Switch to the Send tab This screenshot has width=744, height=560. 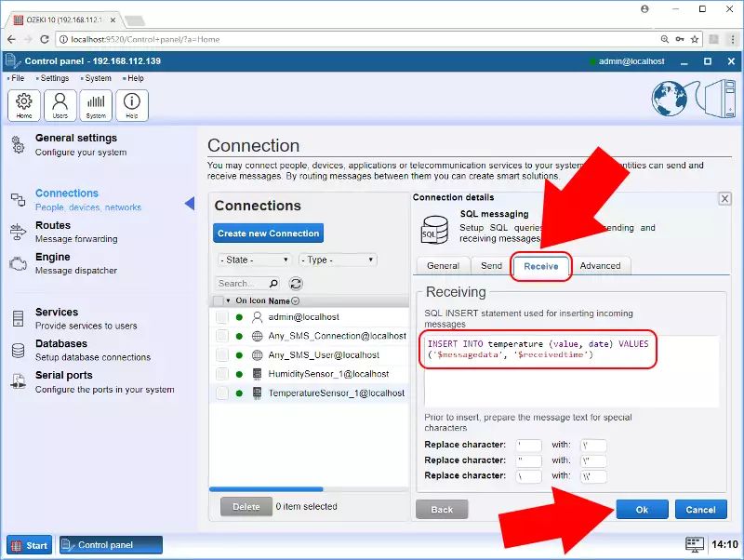tap(491, 266)
